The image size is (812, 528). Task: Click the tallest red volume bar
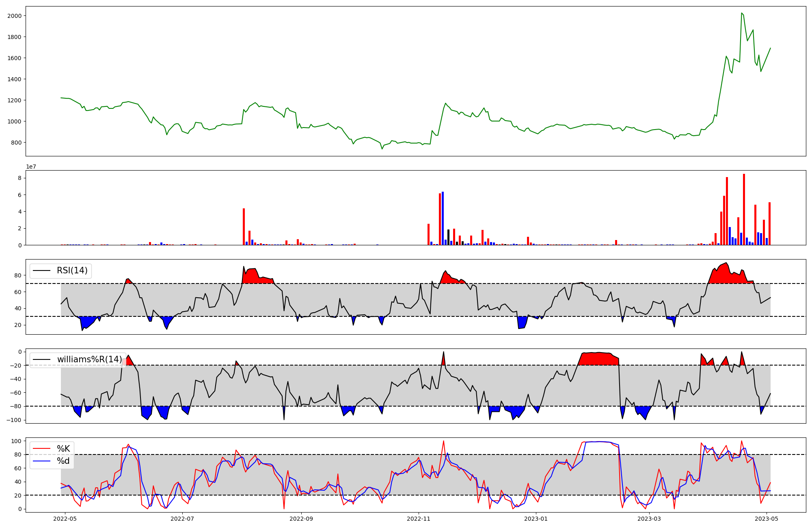coord(744,209)
